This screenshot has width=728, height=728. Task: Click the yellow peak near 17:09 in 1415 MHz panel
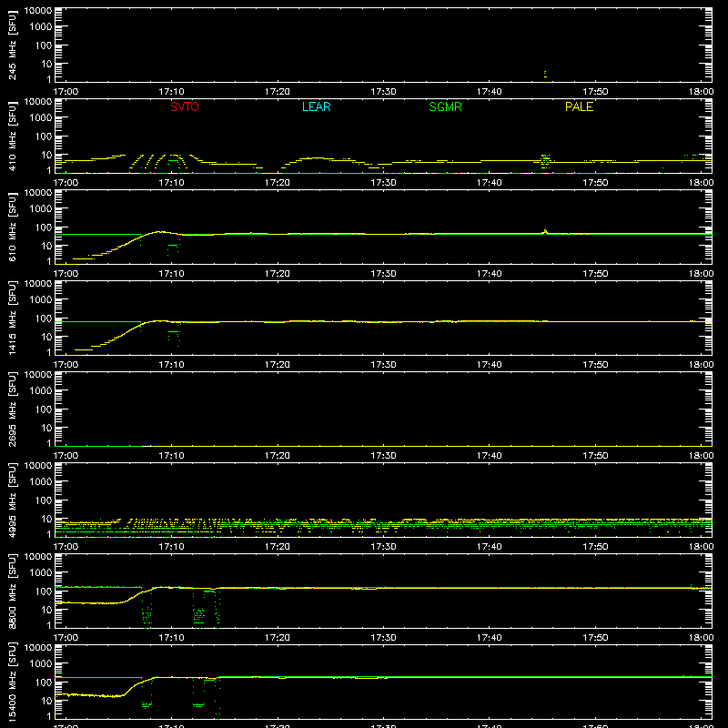(160, 321)
